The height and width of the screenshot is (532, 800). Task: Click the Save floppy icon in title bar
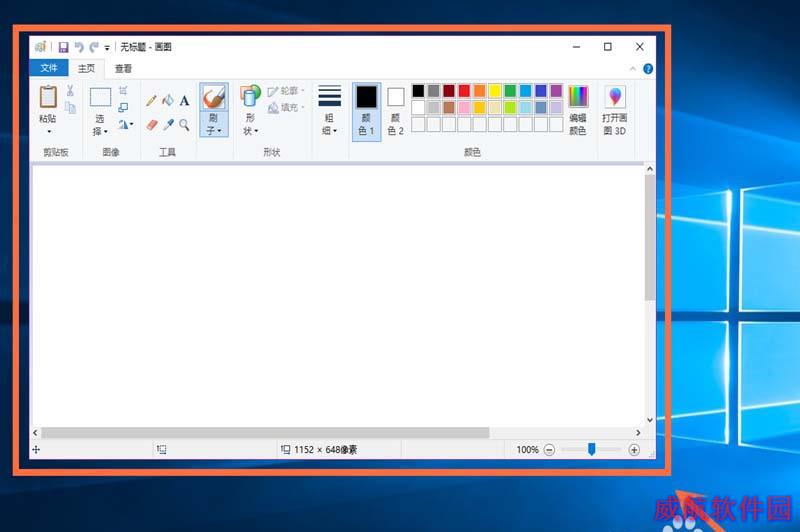coord(63,47)
